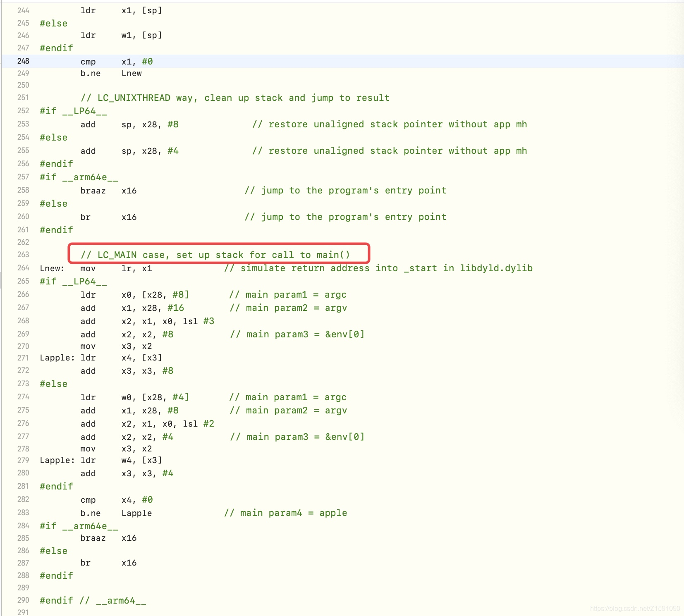The height and width of the screenshot is (616, 684).
Task: Click '#else' on line 273
Action: (x=53, y=384)
